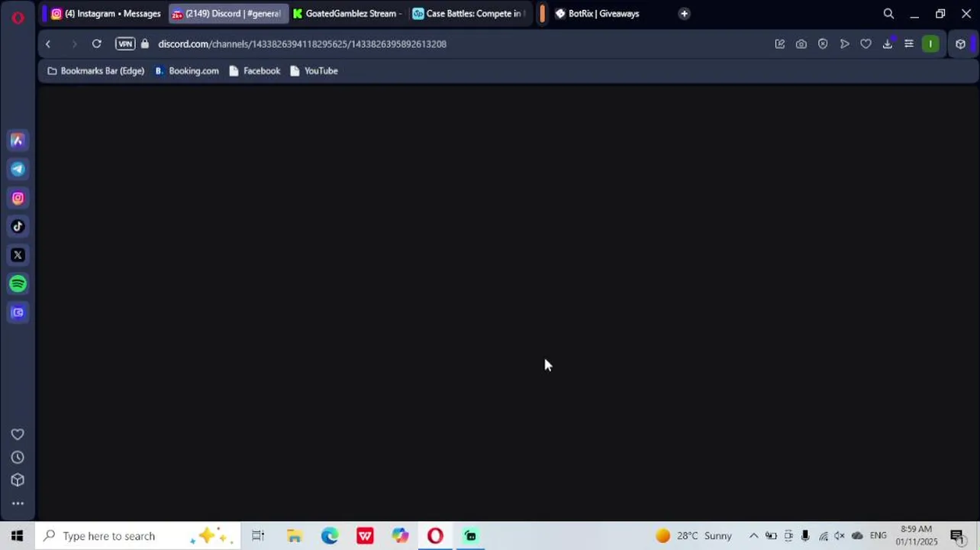Open Microsoft Edge from the taskbar
This screenshot has height=550, width=980.
coord(330,536)
